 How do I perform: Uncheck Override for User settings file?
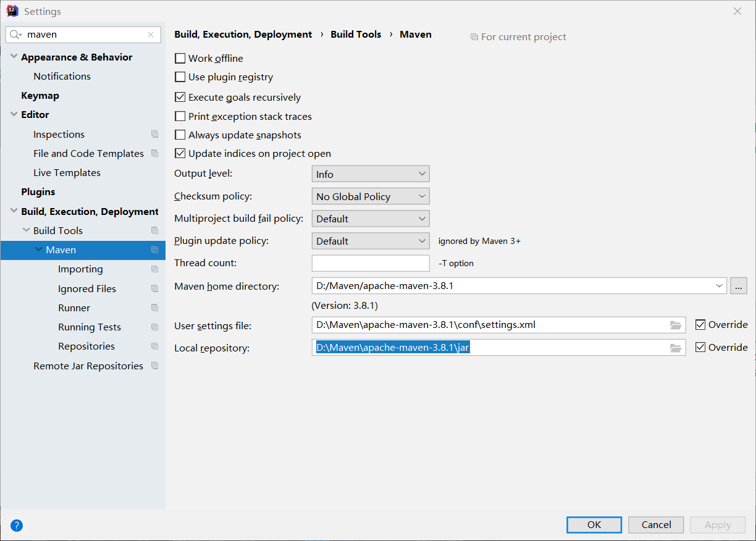pos(700,325)
